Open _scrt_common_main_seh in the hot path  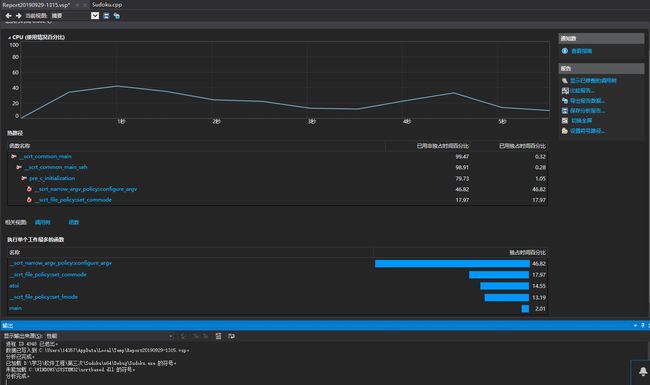click(56, 167)
